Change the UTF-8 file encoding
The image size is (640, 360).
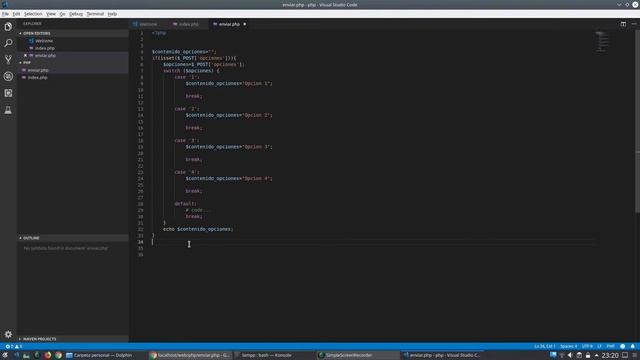tap(587, 347)
